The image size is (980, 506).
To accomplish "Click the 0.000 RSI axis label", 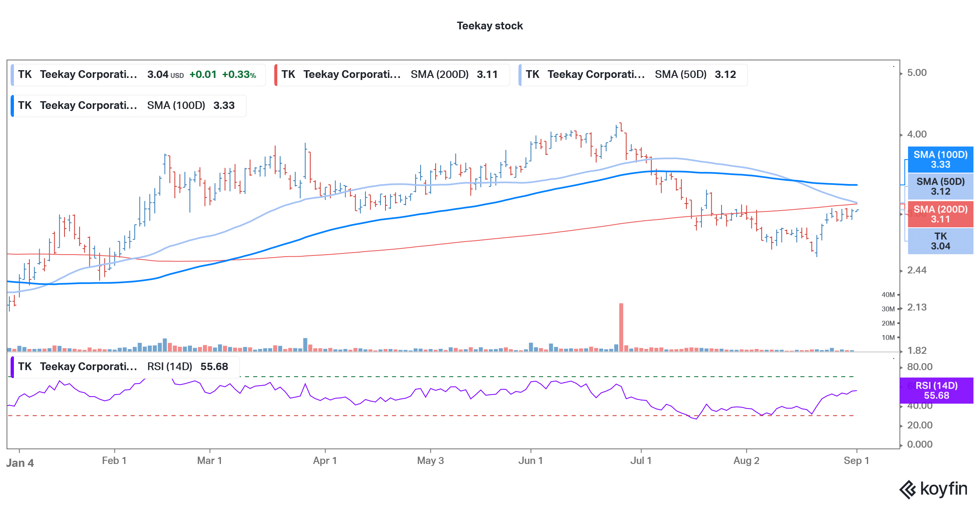I will click(920, 444).
